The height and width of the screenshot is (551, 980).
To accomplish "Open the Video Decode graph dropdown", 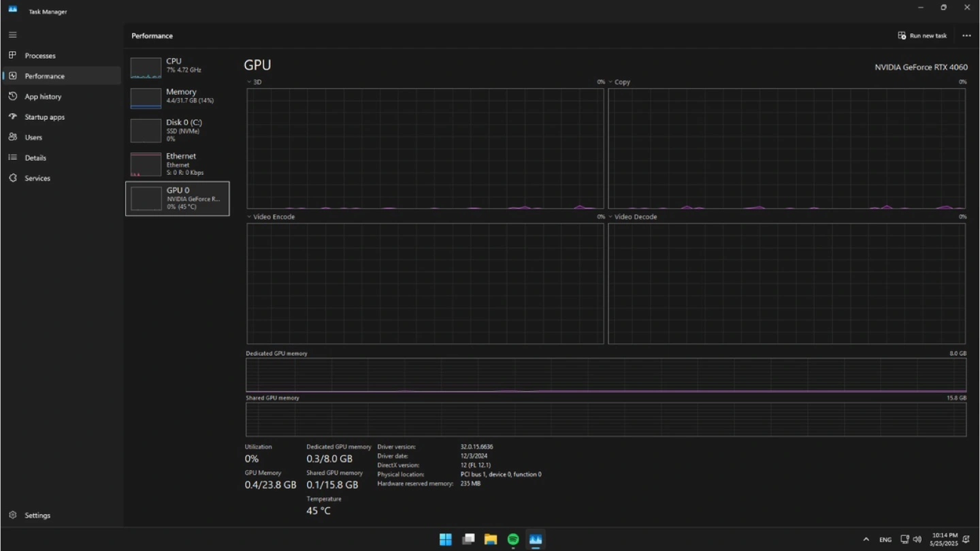I will pyautogui.click(x=610, y=217).
